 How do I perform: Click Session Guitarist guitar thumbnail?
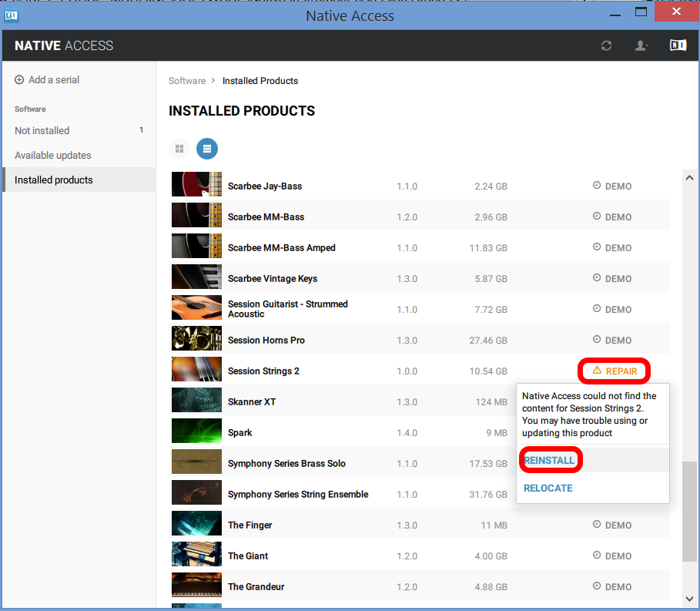coord(196,307)
